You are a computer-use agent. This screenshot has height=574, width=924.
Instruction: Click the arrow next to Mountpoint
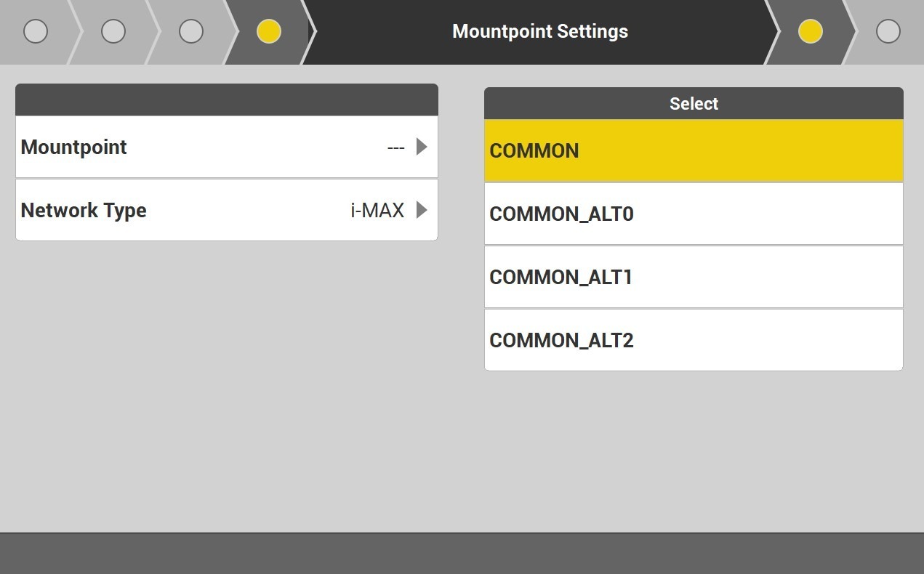422,147
